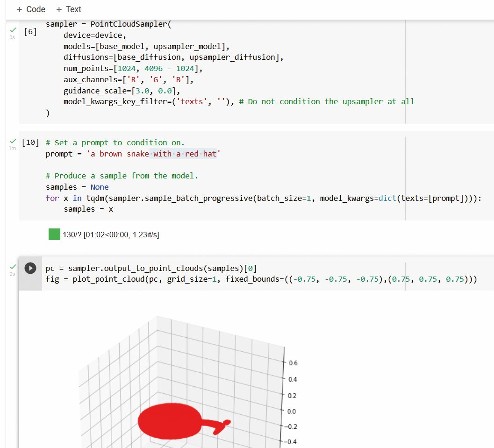This screenshot has width=494, height=448.
Task: Click the execution count [10] of prompt cell
Action: pos(30,142)
